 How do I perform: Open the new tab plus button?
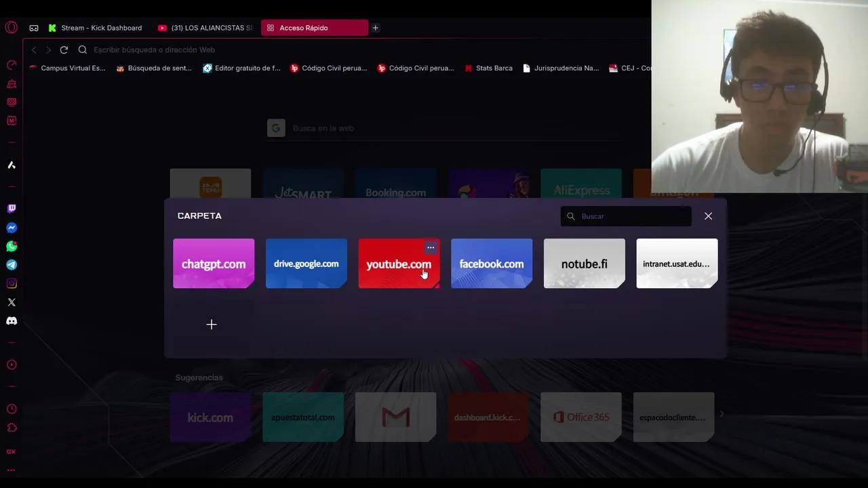375,28
